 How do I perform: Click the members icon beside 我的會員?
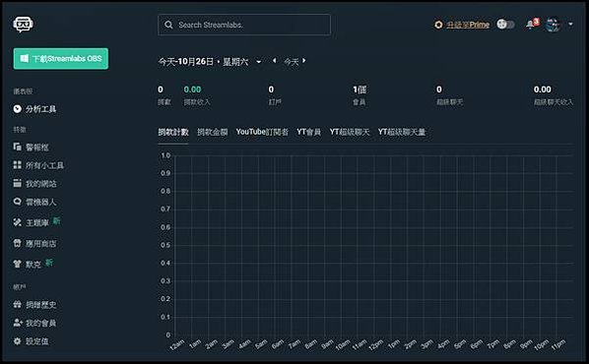pyautogui.click(x=18, y=323)
